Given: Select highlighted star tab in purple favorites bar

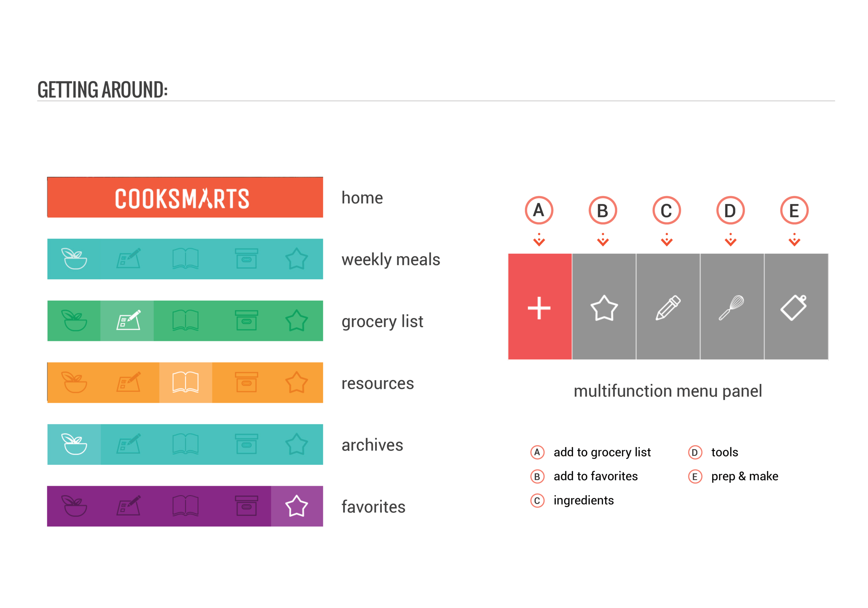Looking at the screenshot, I should pos(297,506).
